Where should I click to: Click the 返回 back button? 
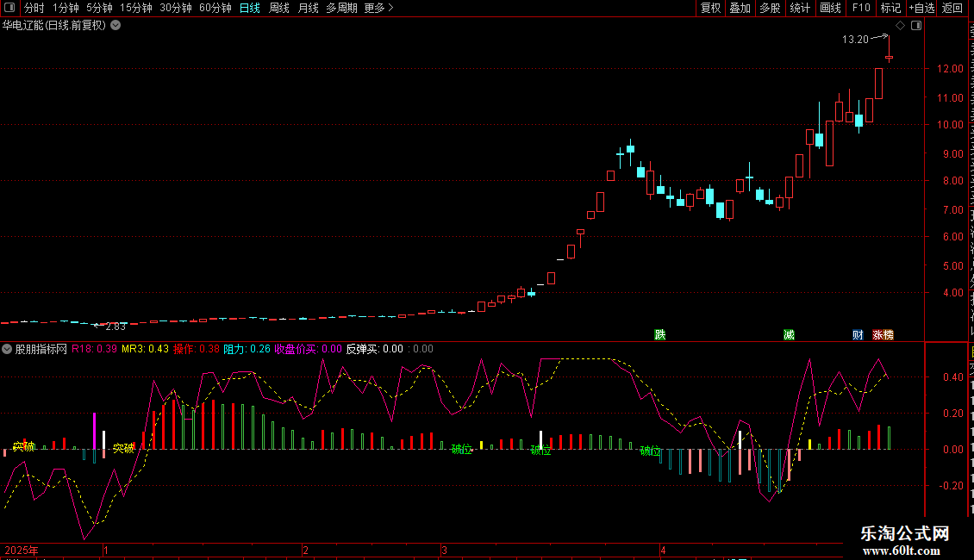click(x=952, y=8)
